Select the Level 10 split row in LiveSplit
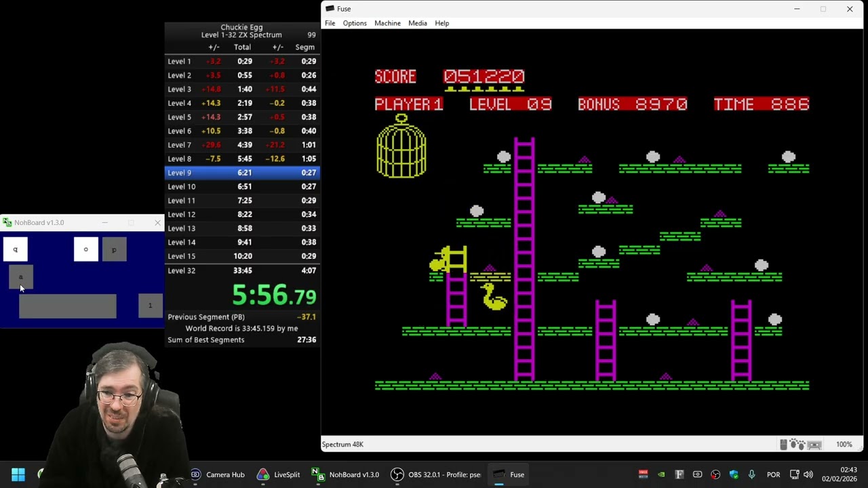This screenshot has height=488, width=868. (242, 186)
